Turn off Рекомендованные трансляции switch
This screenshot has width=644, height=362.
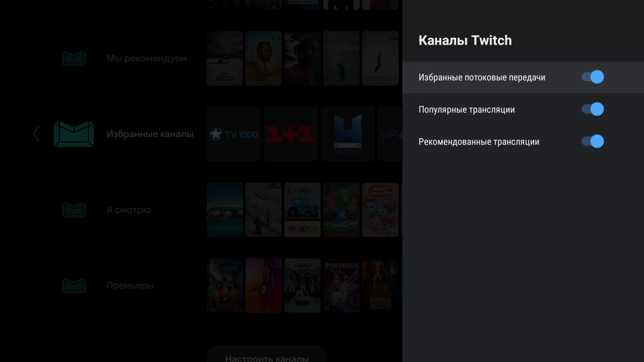(592, 142)
